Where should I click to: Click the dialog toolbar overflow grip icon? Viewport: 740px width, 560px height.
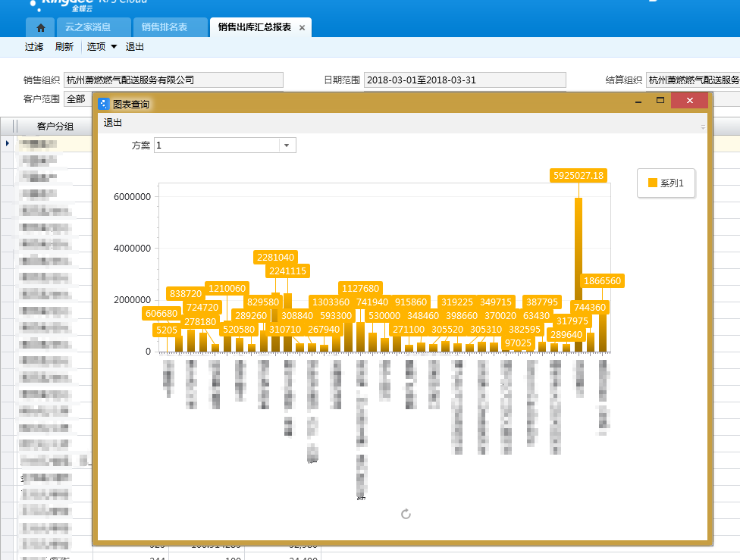click(x=702, y=127)
